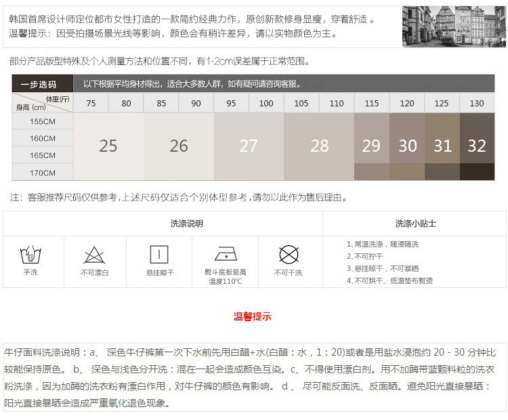Image resolution: width=508 pixels, height=420 pixels.
Task: Click the 洗涤小贴士 section header
Action: [415, 224]
